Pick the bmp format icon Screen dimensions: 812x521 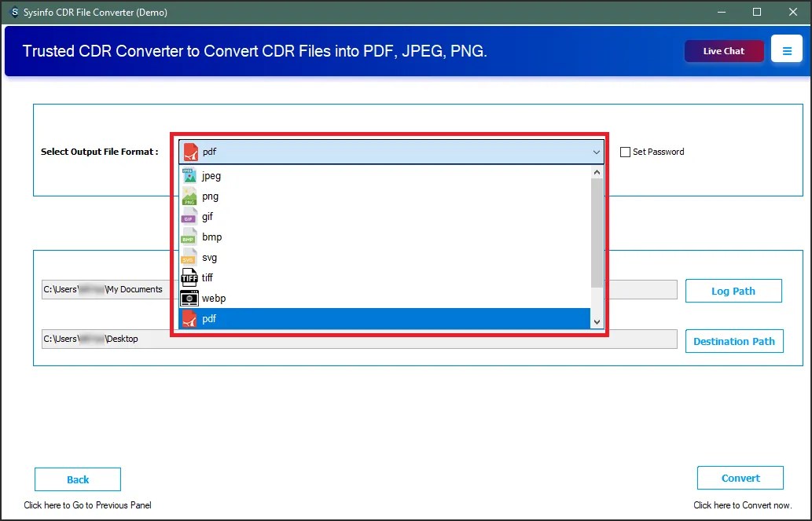click(189, 237)
